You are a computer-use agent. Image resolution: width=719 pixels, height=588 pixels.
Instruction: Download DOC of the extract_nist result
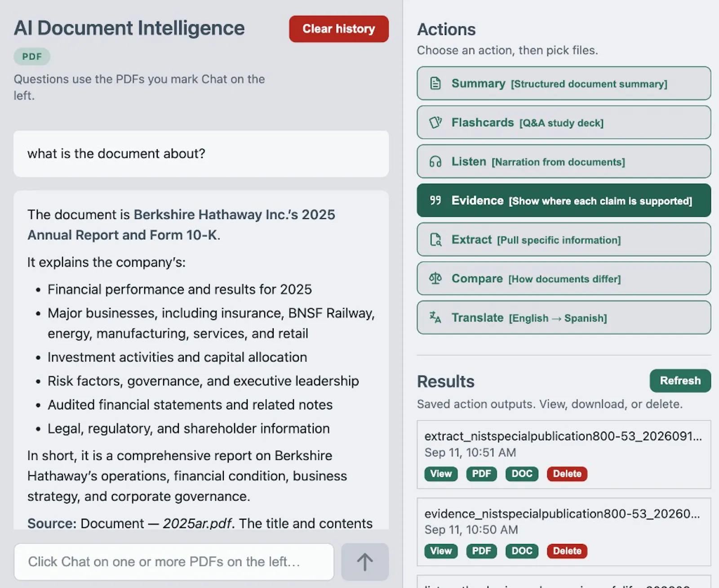coord(522,474)
